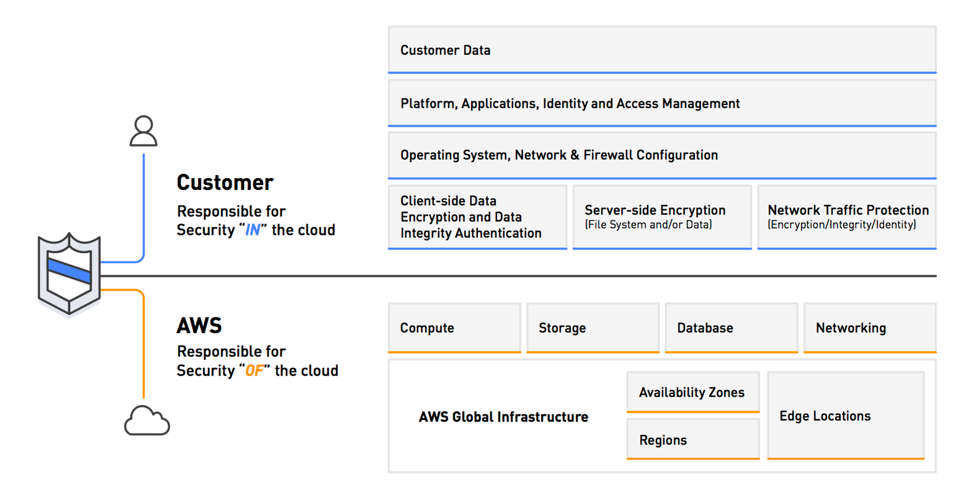This screenshot has height=502, width=980.
Task: Click the customer person icon
Action: coord(144,131)
